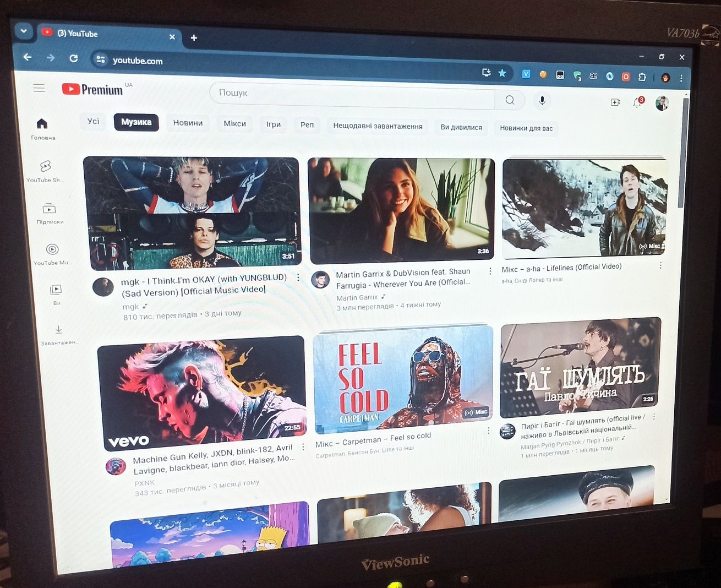The width and height of the screenshot is (721, 588).
Task: Bookmark this page with the star icon
Action: pos(502,73)
